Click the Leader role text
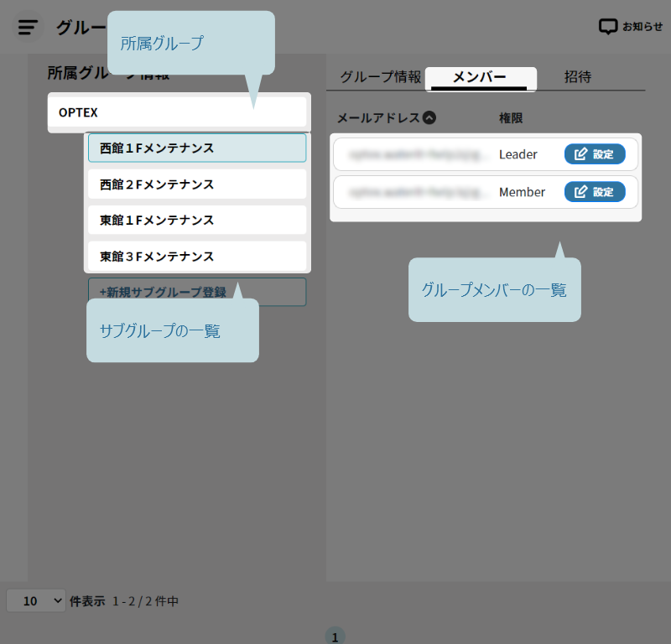This screenshot has width=671, height=644. [518, 154]
